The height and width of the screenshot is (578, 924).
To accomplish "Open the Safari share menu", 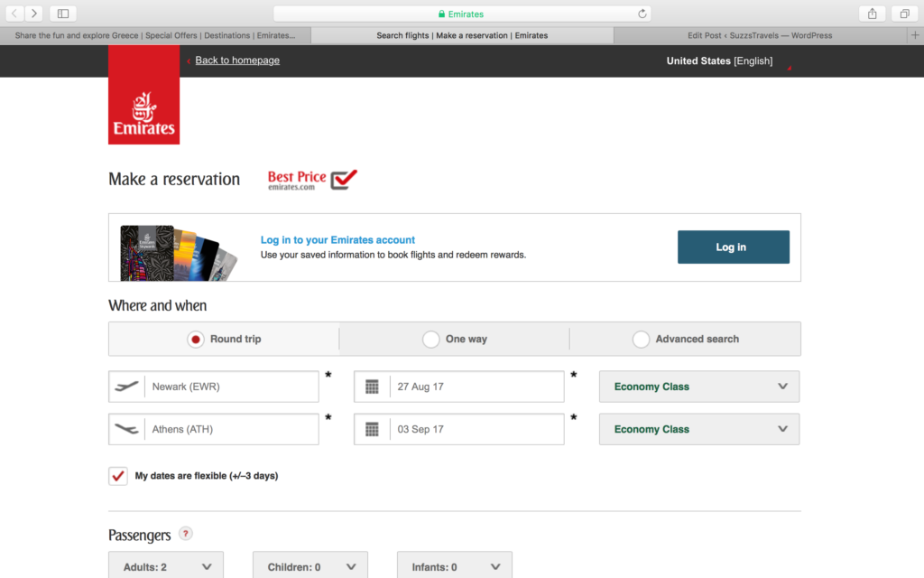I will [x=873, y=13].
